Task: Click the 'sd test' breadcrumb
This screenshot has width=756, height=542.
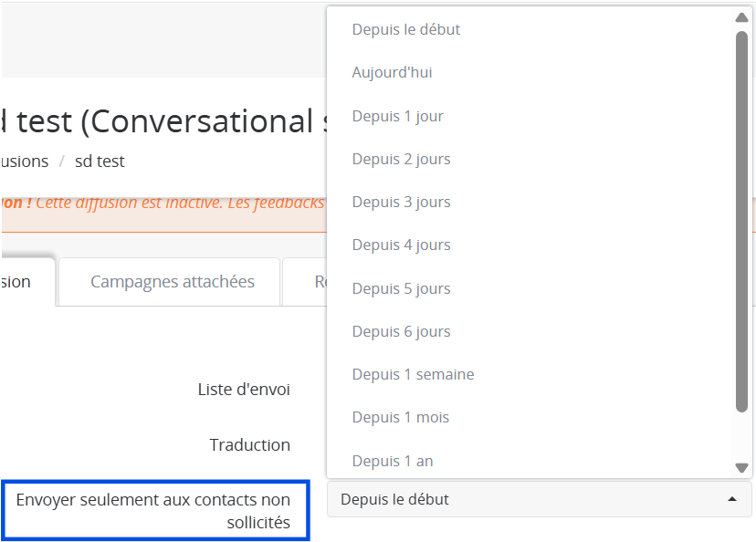Action: click(x=100, y=162)
